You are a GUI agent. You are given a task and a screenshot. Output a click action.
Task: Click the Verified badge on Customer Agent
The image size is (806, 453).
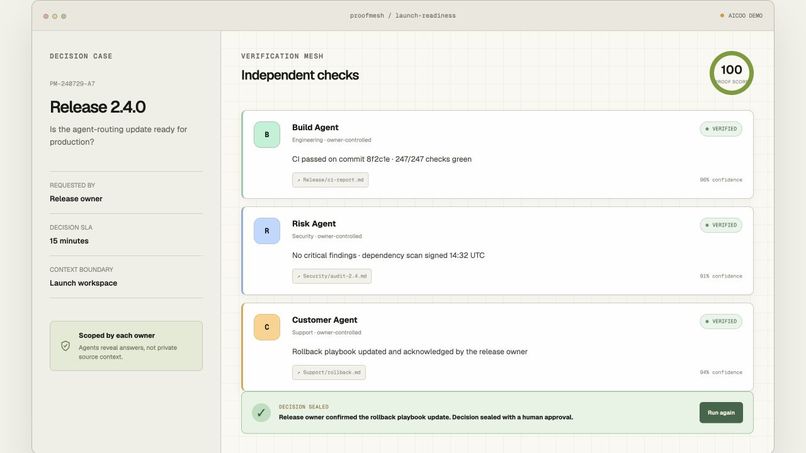pos(721,321)
